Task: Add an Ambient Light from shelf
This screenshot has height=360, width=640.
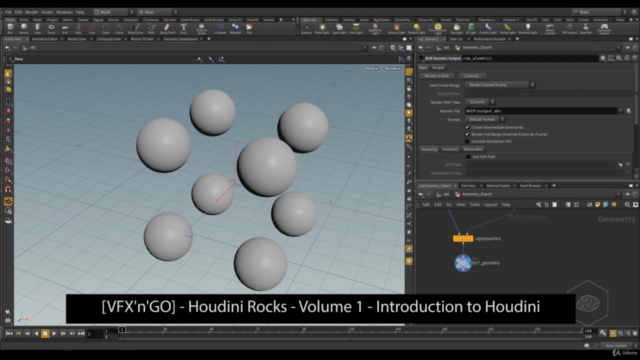Action: [x=528, y=28]
